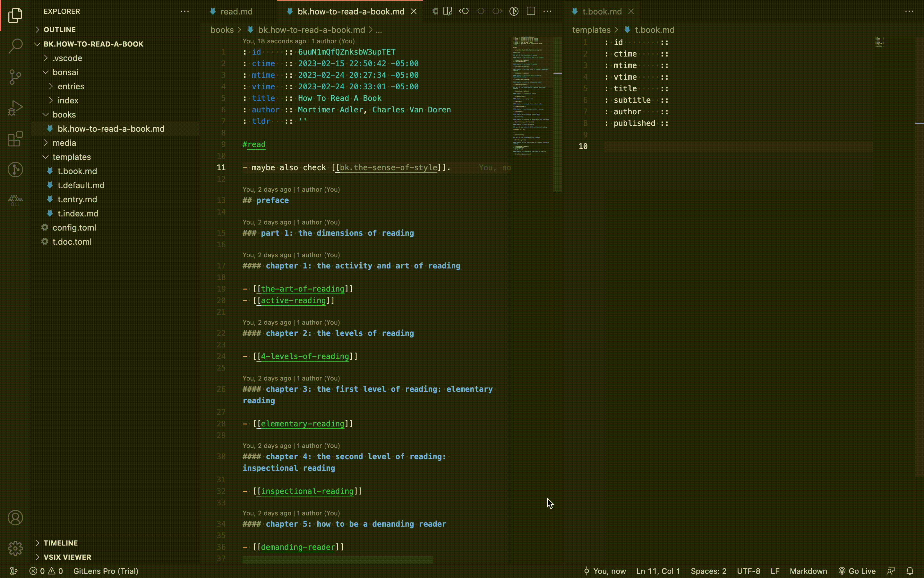924x578 pixels.
Task: Open more actions for right editor group
Action: pyautogui.click(x=909, y=11)
